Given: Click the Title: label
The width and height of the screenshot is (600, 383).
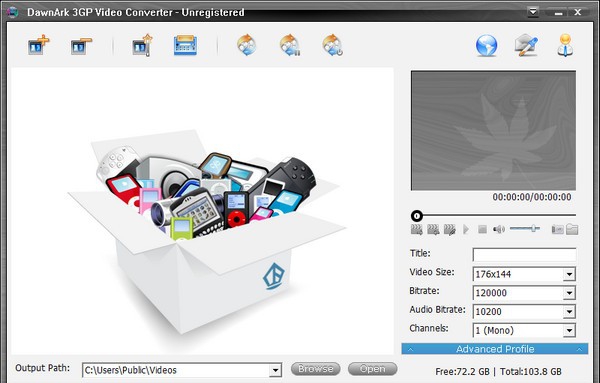Looking at the screenshot, I should point(420,253).
